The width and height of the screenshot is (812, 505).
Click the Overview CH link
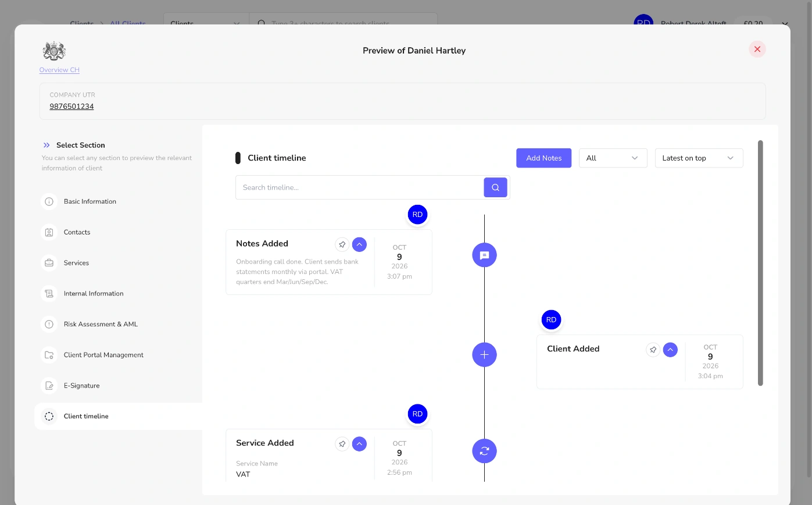coord(59,70)
